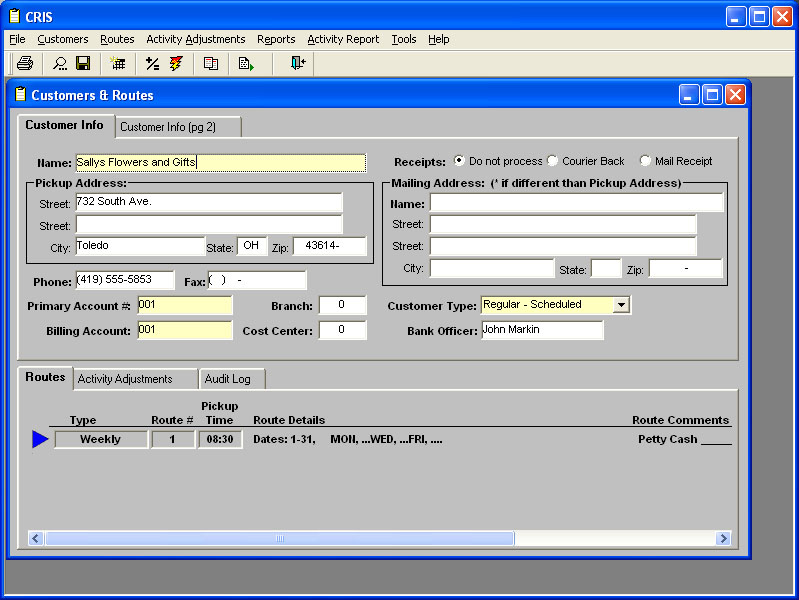Click the horizontal scrollbar thumb
The width and height of the screenshot is (799, 600).
(280, 538)
